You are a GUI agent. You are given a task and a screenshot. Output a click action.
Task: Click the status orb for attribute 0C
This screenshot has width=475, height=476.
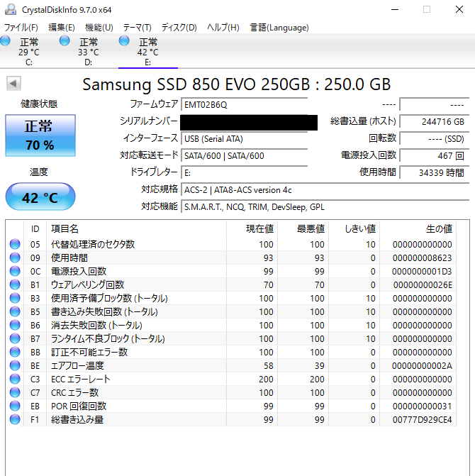coord(15,271)
